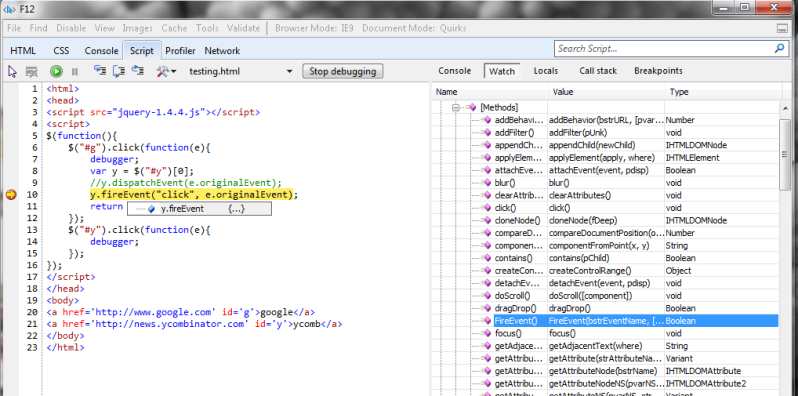Click the Step into icon
The width and height of the screenshot is (798, 396).
[x=100, y=71]
